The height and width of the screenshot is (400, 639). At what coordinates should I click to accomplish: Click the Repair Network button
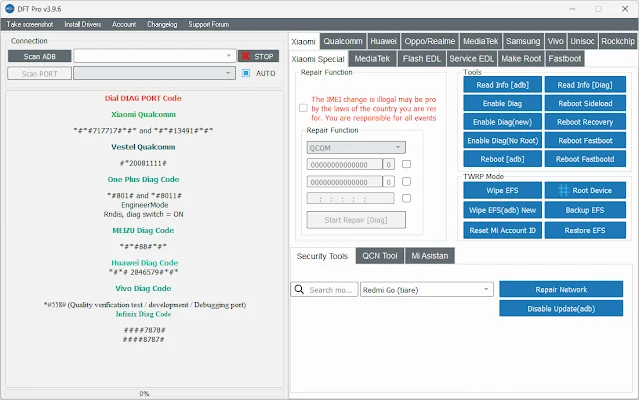tap(561, 289)
